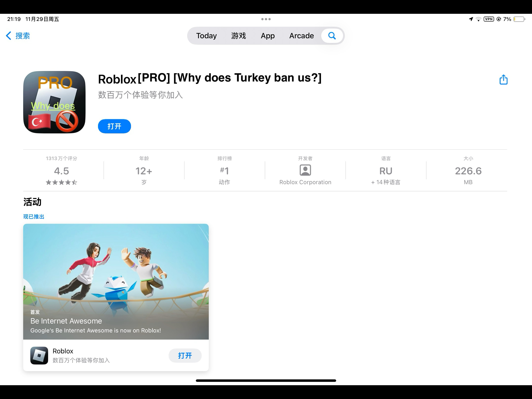Tap the clock showing 21:19
532x399 pixels.
point(14,19)
